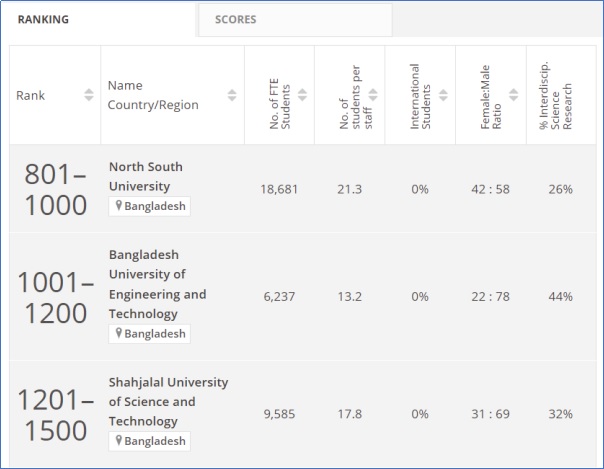Viewport: 604px width, 469px height.
Task: Select International Students 0% for North South University
Action: (420, 189)
